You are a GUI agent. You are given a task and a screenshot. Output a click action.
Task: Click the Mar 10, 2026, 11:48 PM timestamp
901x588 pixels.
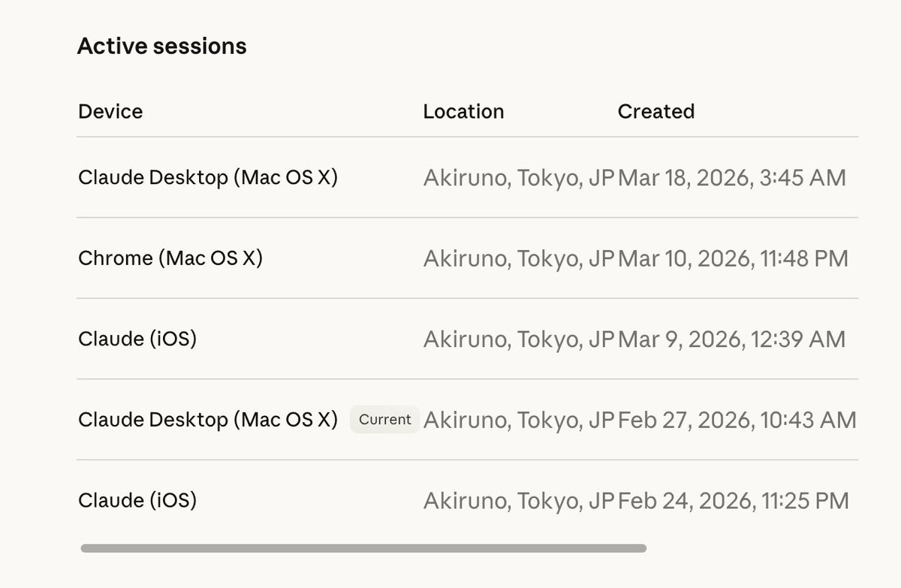pyautogui.click(x=734, y=258)
